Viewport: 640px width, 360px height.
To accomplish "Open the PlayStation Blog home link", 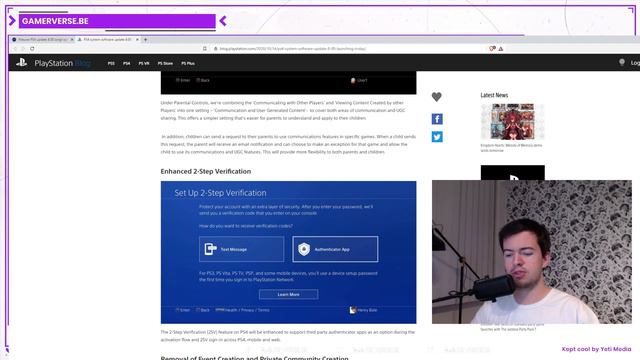I will point(62,63).
